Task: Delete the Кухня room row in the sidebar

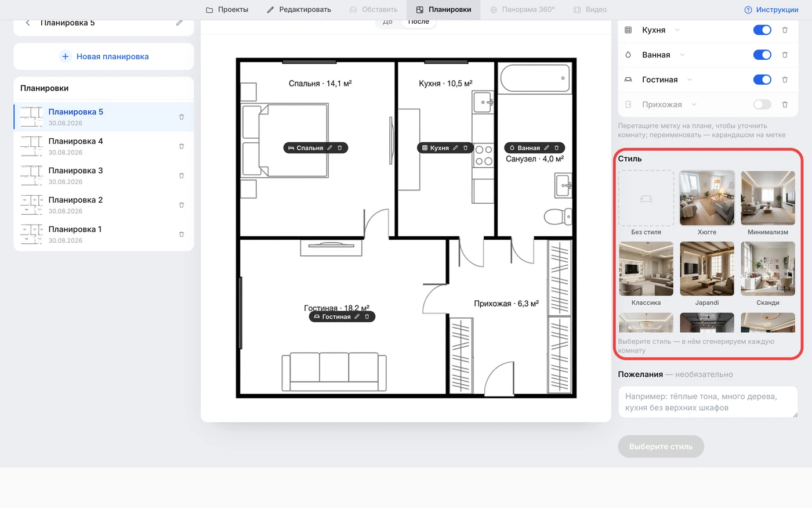Action: [785, 30]
